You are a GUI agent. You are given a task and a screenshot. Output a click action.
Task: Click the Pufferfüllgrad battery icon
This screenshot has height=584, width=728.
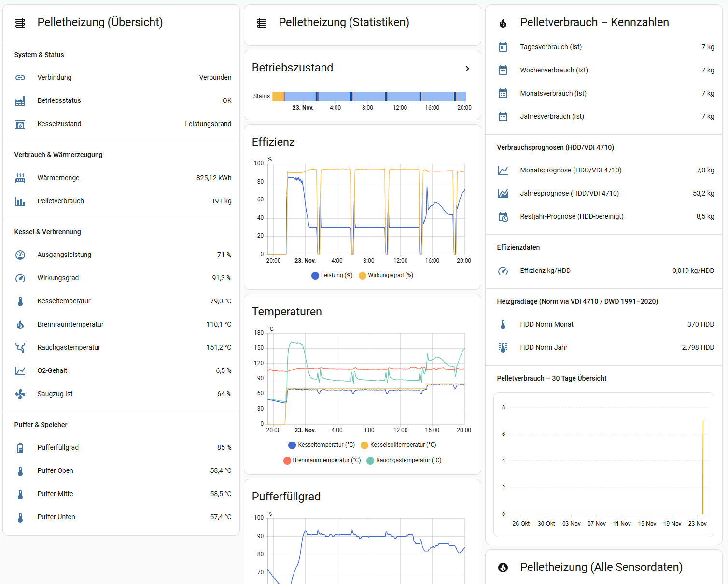pyautogui.click(x=20, y=448)
